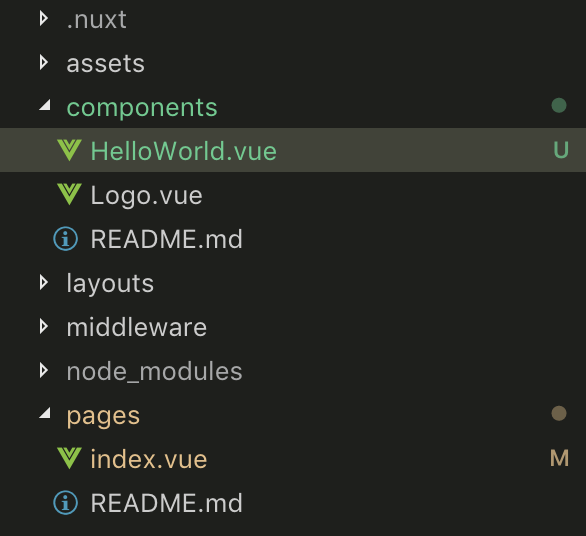586x536 pixels.
Task: Expand the middleware folder arrow
Action: [x=44, y=327]
